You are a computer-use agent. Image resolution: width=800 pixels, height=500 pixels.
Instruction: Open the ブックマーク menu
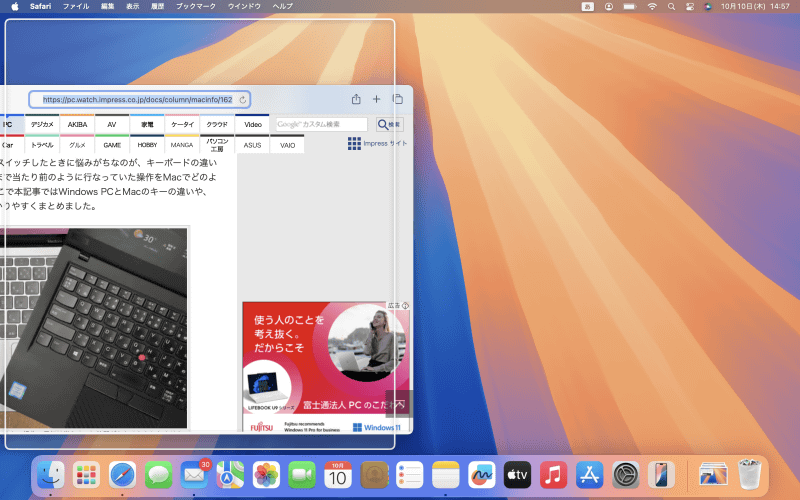coord(196,6)
